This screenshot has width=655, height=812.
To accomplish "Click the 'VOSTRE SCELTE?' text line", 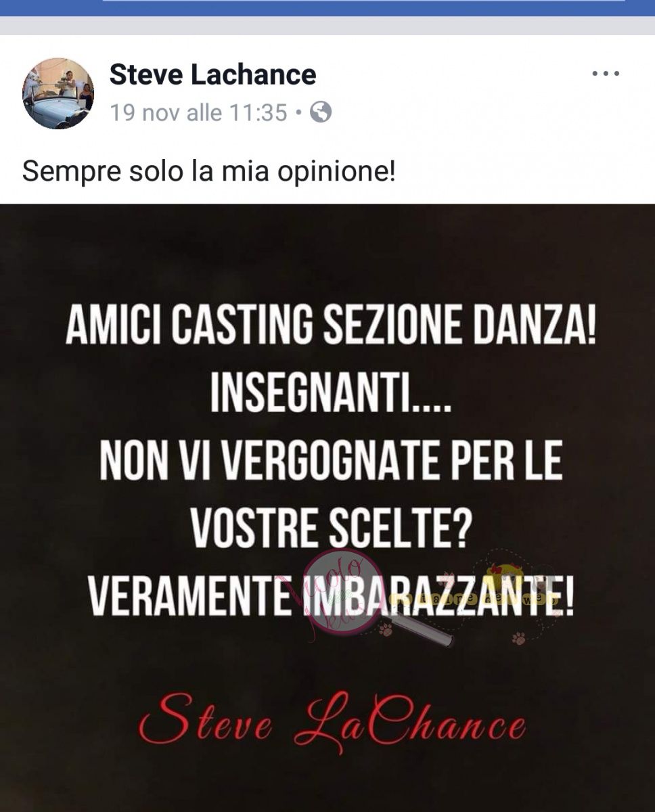I will pos(330,528).
